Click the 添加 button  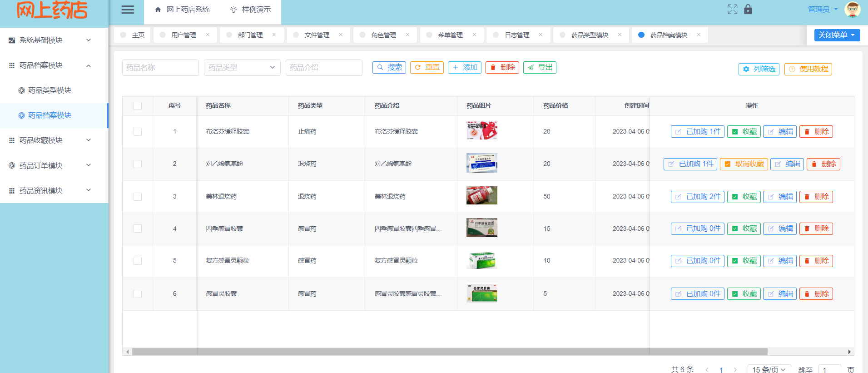point(465,67)
